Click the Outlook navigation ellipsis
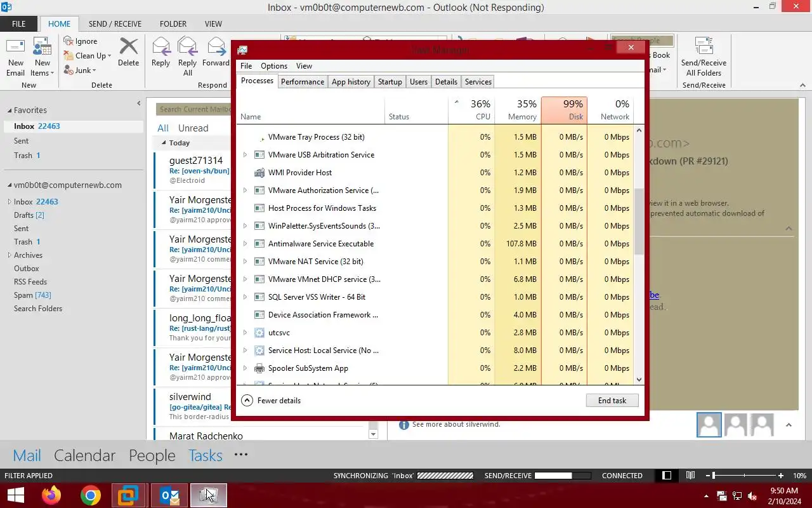The image size is (812, 508). click(x=241, y=455)
